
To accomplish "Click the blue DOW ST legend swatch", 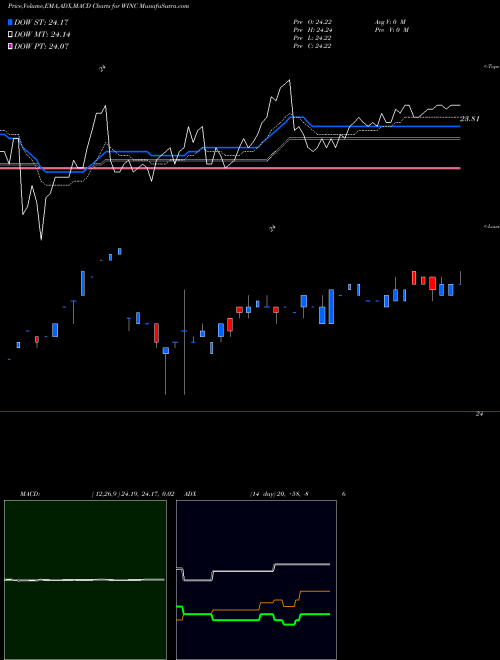I will click(x=11, y=22).
